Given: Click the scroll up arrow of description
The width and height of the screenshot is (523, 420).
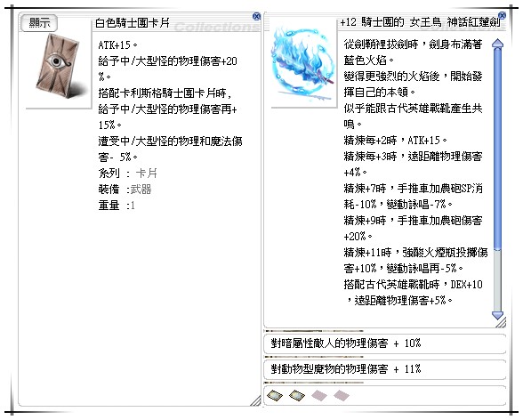Looking at the screenshot, I should tap(497, 44).
